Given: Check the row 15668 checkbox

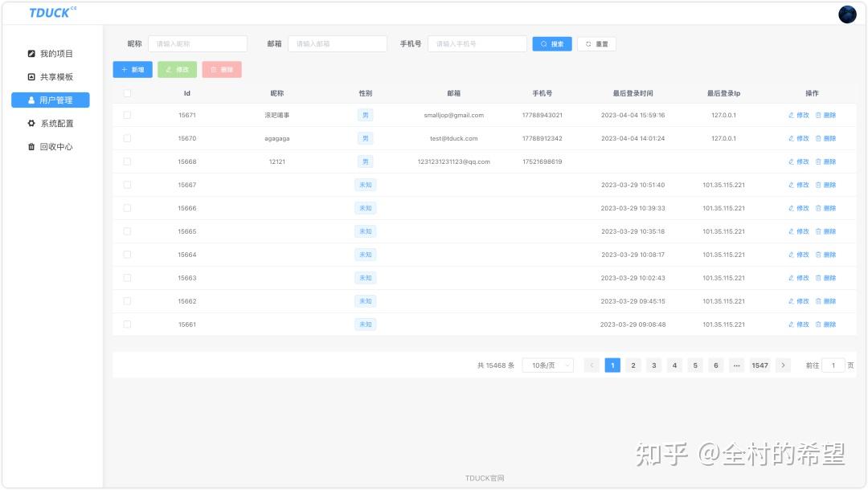Looking at the screenshot, I should pos(127,161).
